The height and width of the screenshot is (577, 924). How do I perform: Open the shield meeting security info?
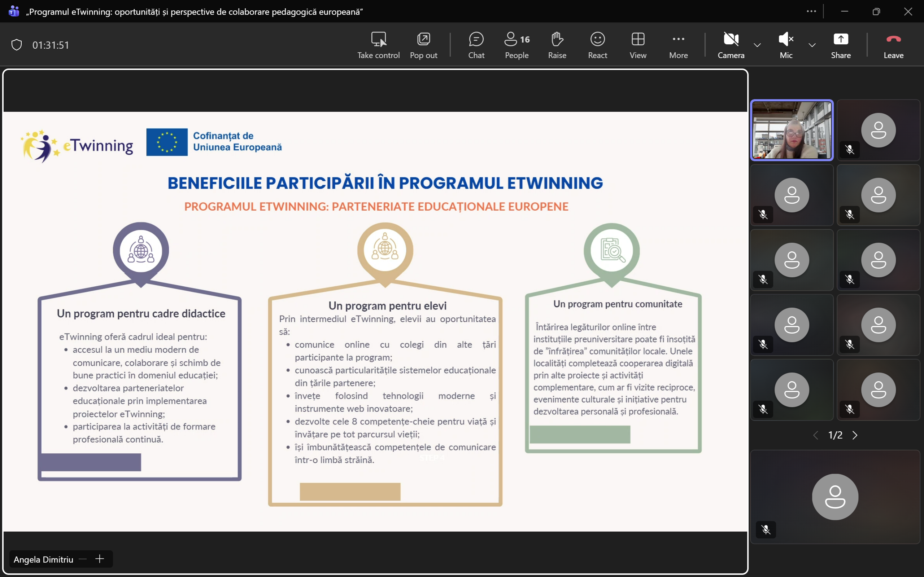(x=16, y=45)
